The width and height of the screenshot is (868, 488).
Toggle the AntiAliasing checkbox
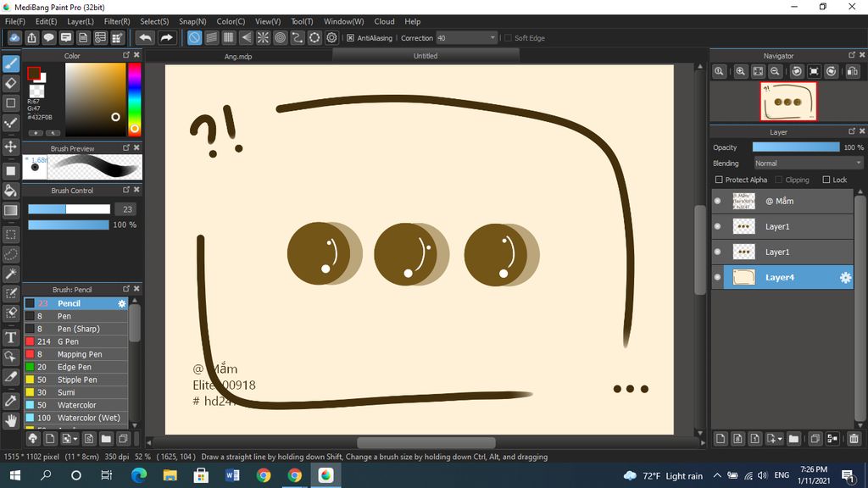pos(350,38)
